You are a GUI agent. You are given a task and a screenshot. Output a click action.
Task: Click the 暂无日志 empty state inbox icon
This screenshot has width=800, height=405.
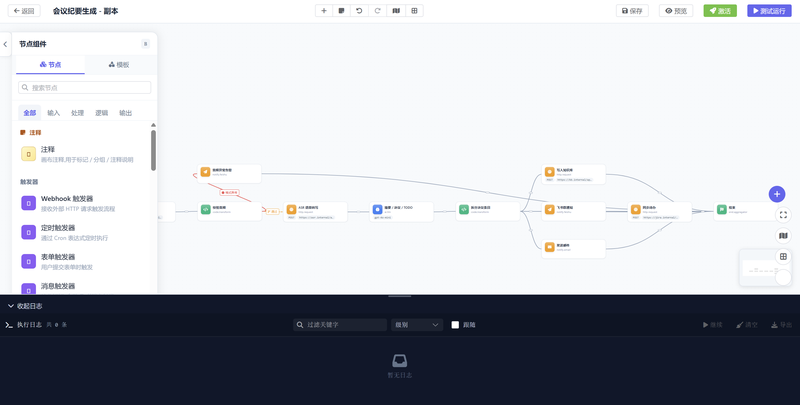point(399,361)
